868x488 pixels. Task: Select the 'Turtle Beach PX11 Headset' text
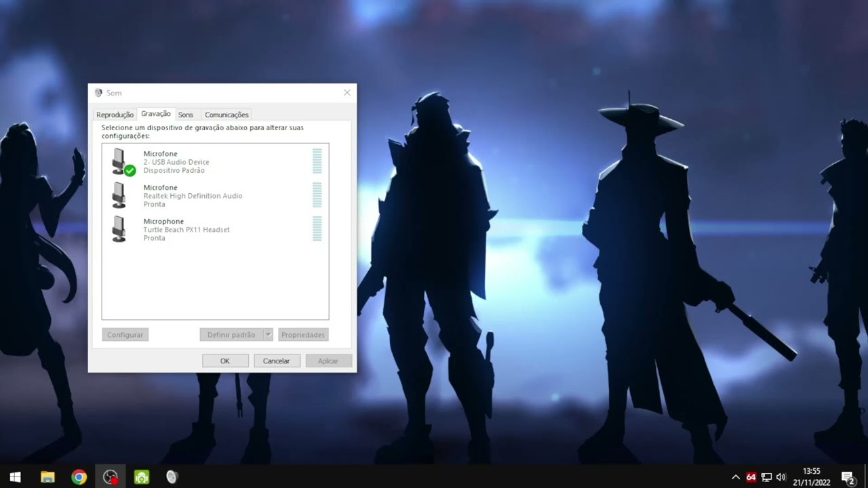(186, 230)
